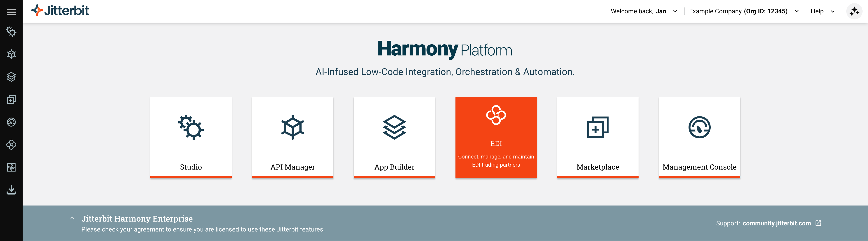Open the Example Company organization dropdown
The height and width of the screenshot is (241, 868).
743,12
